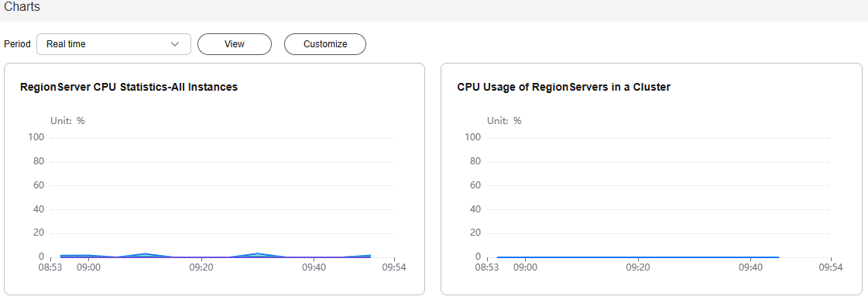Click the 09:40 axis label in right chart
Image resolution: width=868 pixels, height=300 pixels.
click(x=750, y=268)
